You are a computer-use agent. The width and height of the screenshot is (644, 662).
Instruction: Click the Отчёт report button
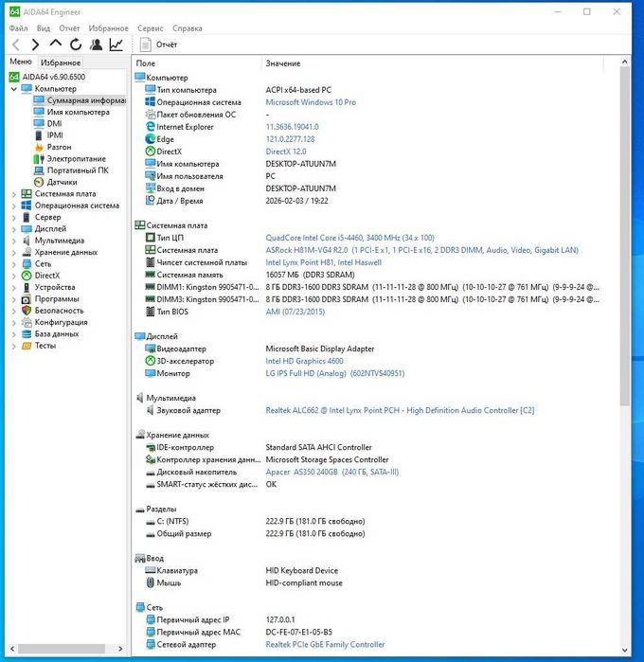tap(159, 45)
